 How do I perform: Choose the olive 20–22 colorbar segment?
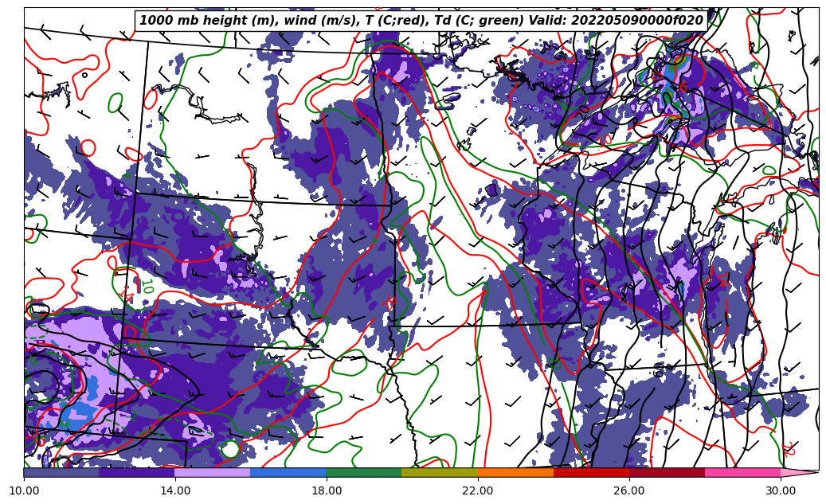tap(440, 472)
